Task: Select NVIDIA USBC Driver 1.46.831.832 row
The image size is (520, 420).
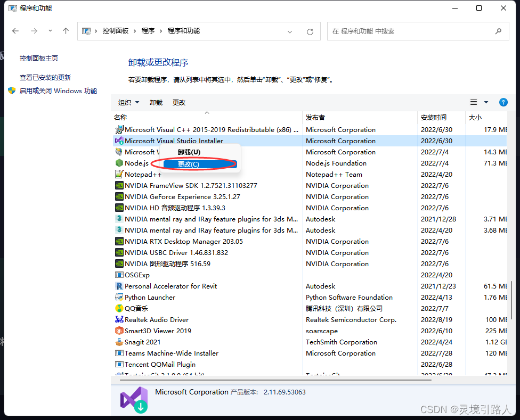Action: 310,253
